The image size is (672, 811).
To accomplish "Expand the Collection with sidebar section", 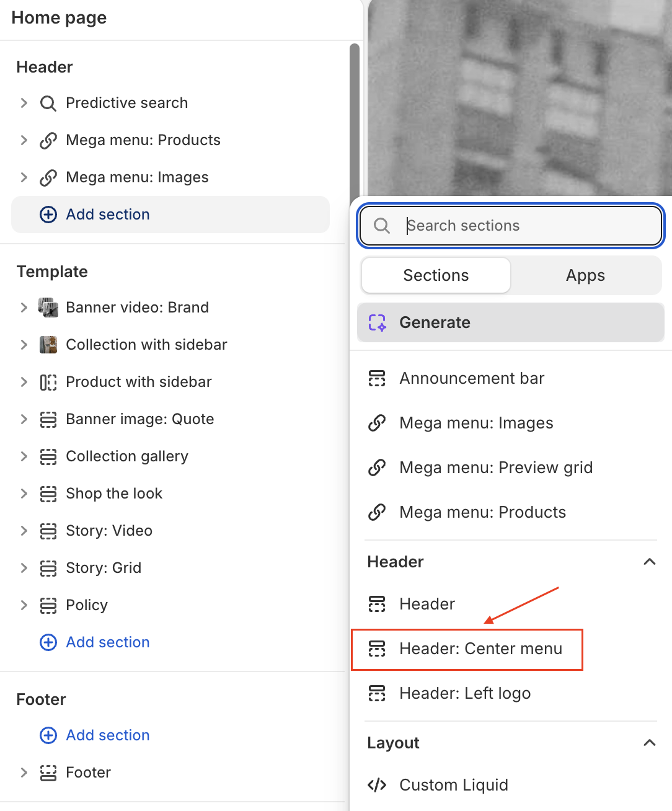I will coord(24,345).
